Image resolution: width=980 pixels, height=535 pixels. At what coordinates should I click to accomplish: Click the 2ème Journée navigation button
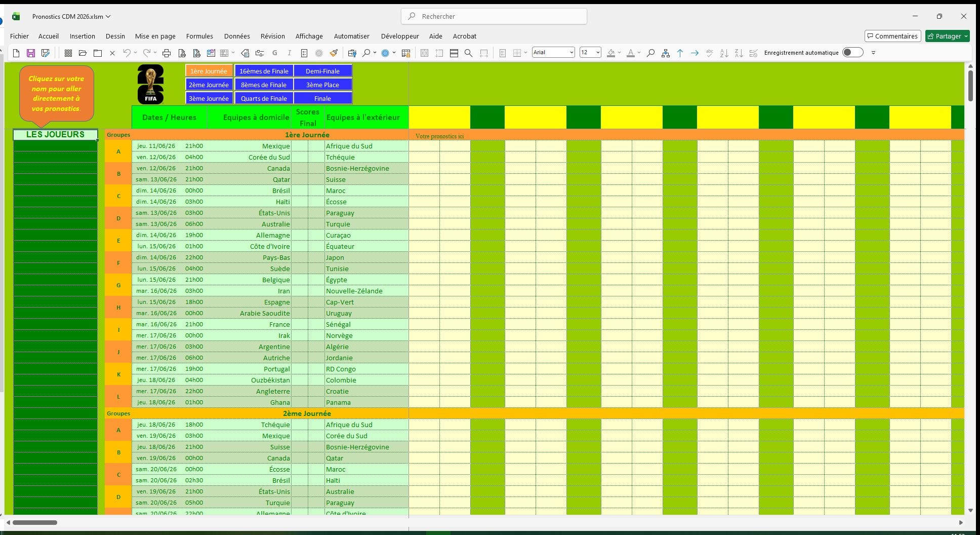(x=209, y=85)
